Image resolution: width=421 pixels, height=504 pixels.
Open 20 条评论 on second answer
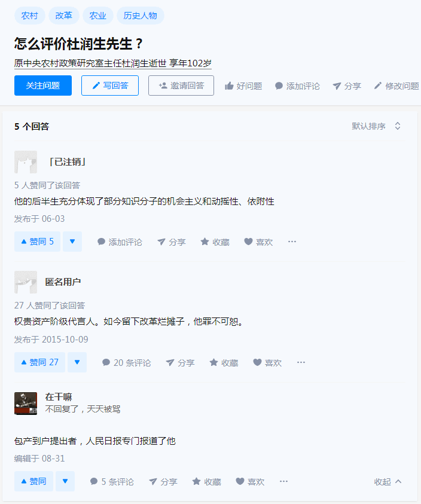[126, 362]
